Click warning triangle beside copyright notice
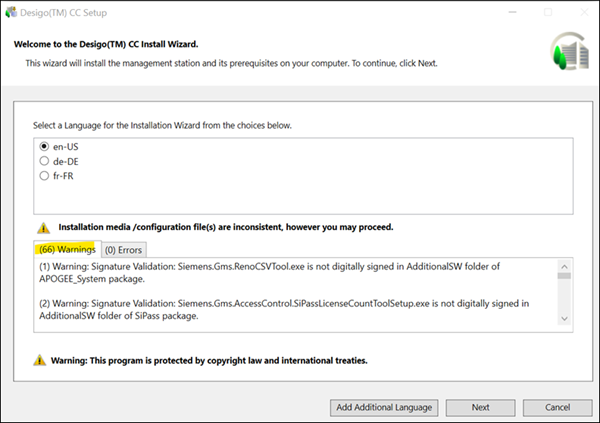 [39, 360]
